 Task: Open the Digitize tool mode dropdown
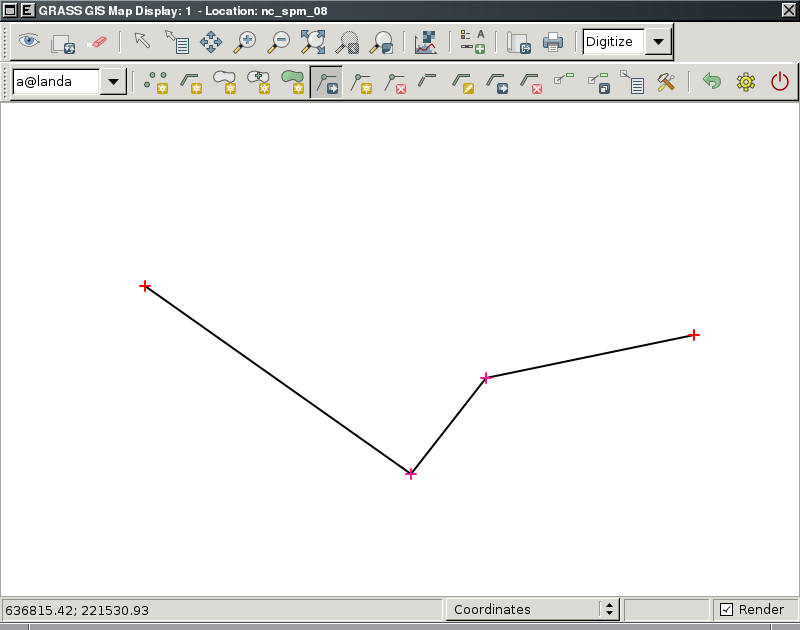pos(659,41)
